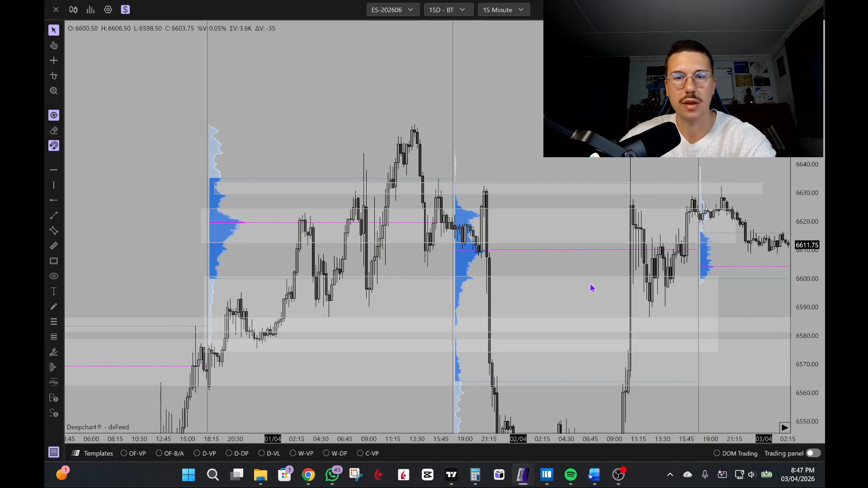Select the fibonacci levels tool
868x488 pixels.
coord(54,322)
